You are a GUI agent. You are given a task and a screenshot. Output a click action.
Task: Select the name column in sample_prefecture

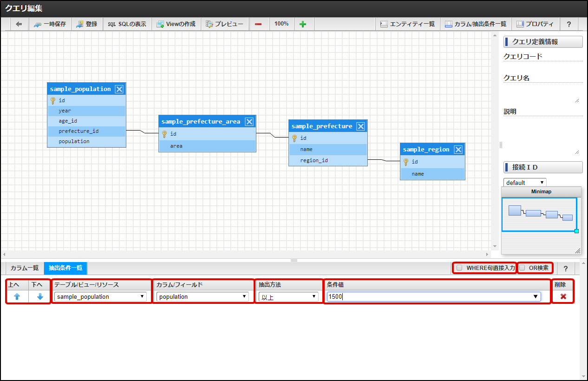coord(328,149)
